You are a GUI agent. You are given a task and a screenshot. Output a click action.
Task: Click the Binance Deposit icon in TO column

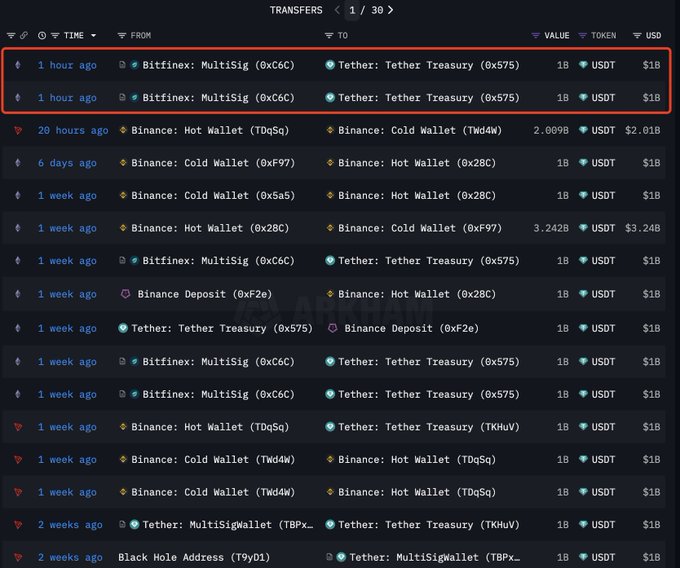coord(333,328)
